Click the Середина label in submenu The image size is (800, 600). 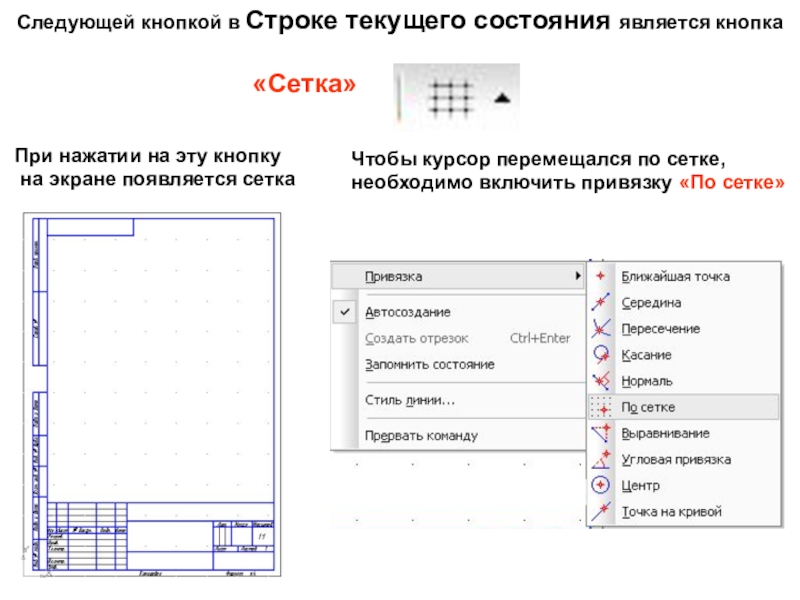pyautogui.click(x=651, y=303)
